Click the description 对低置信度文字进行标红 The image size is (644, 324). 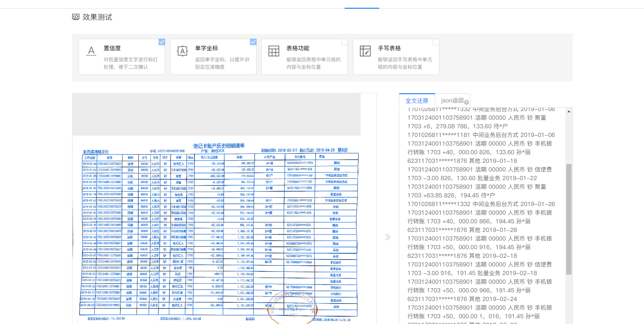tap(131, 60)
